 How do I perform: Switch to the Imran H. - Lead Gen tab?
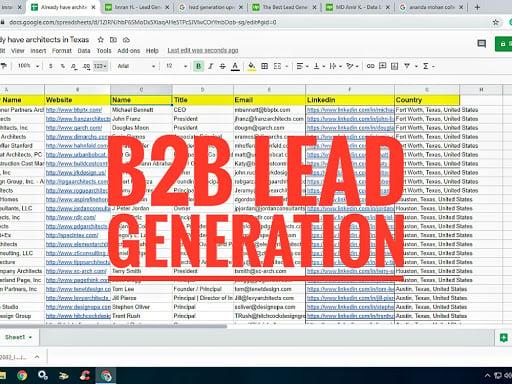[137, 7]
